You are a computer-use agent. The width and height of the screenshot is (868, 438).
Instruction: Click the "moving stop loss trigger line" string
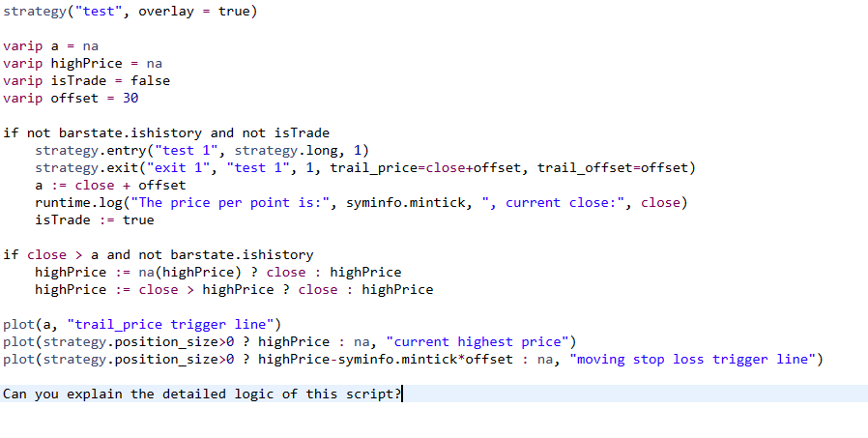click(x=693, y=359)
